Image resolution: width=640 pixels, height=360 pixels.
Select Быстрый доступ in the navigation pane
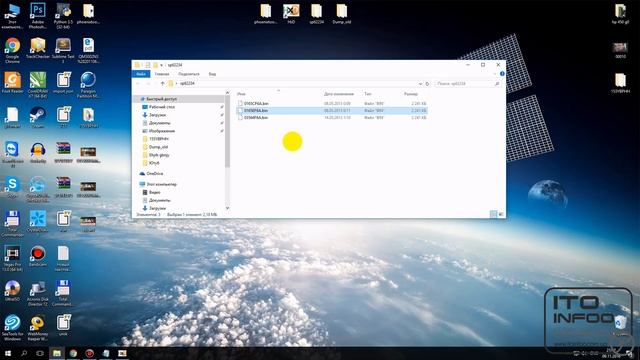161,99
